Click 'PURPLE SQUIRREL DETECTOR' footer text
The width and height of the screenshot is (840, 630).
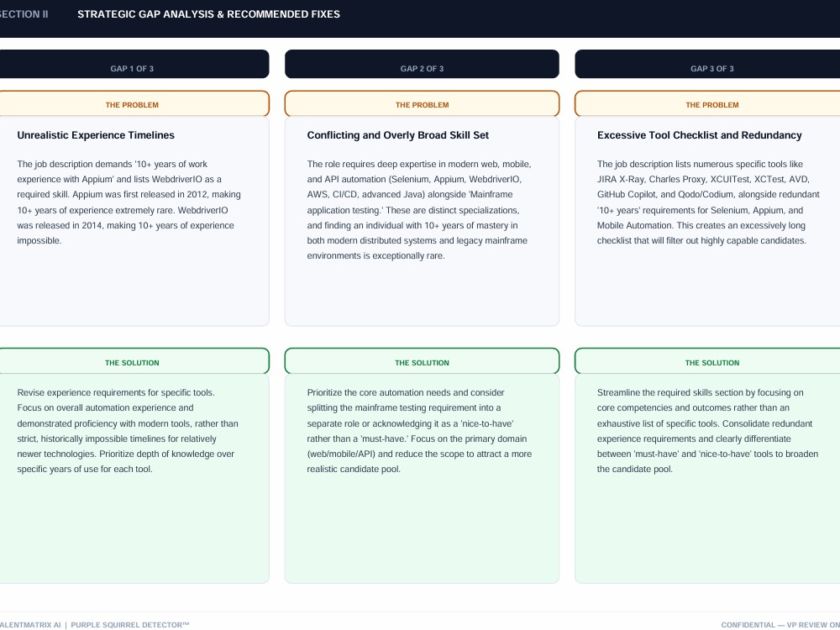click(x=130, y=625)
